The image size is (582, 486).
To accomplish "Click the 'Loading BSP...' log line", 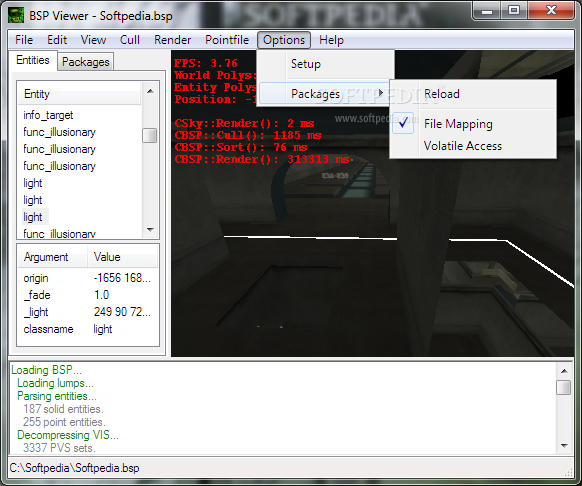I will click(x=46, y=370).
